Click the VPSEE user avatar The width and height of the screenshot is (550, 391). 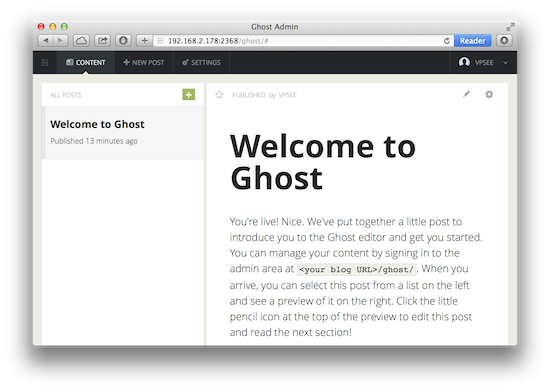tap(464, 62)
